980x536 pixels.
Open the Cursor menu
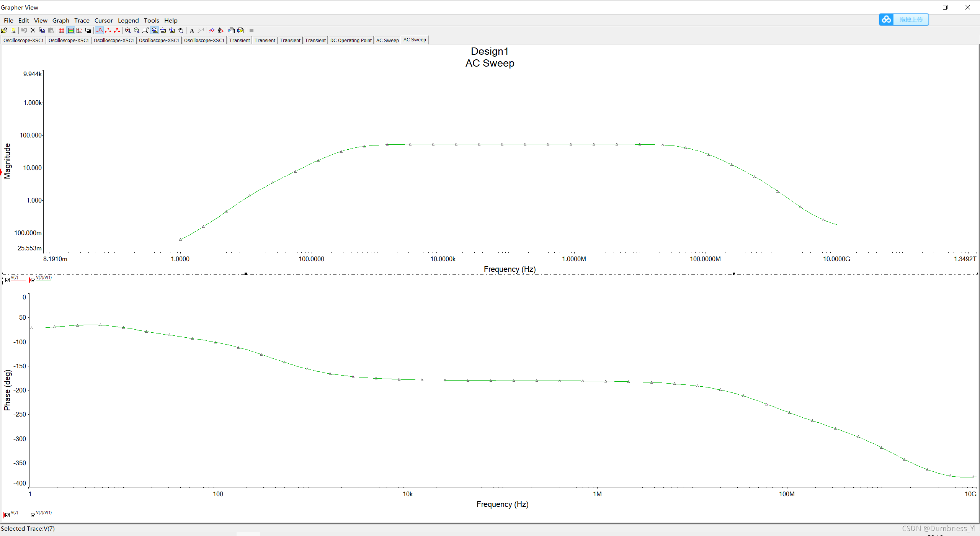tap(103, 21)
